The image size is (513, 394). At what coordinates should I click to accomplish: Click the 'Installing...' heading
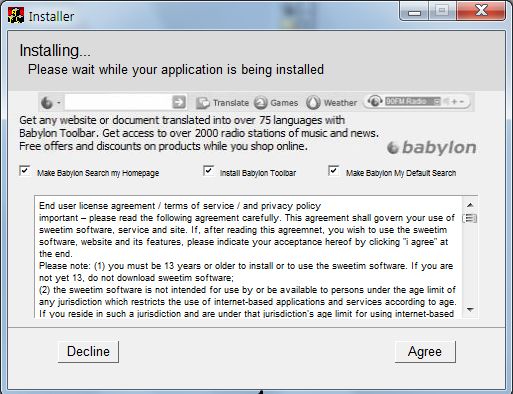click(55, 51)
